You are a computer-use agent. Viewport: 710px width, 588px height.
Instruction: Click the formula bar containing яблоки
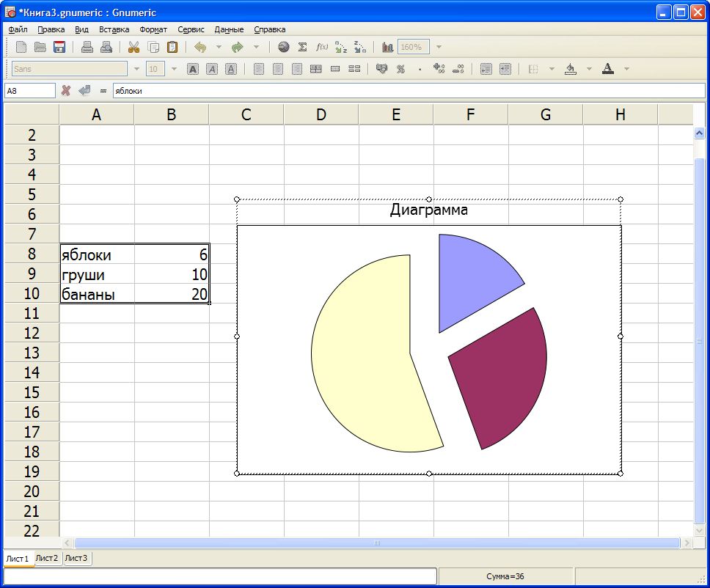click(x=407, y=91)
